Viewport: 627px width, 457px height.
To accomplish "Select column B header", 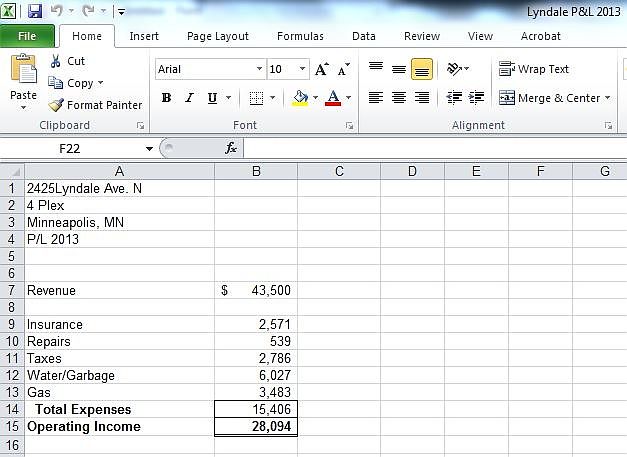I will (256, 171).
